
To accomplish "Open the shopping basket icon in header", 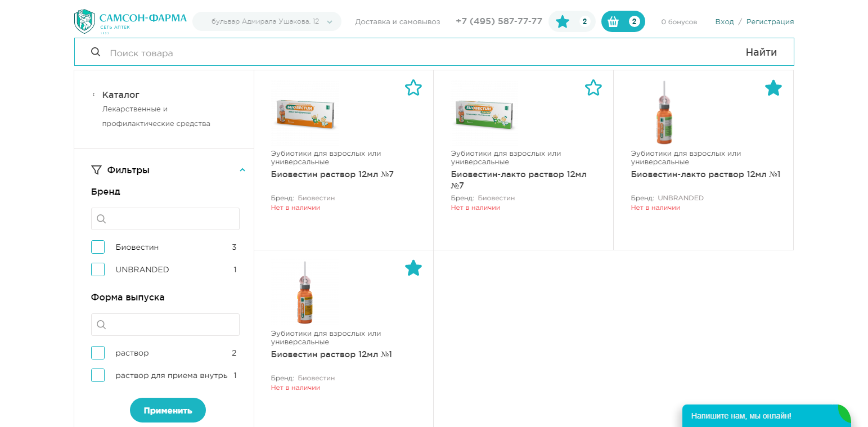I will (613, 22).
